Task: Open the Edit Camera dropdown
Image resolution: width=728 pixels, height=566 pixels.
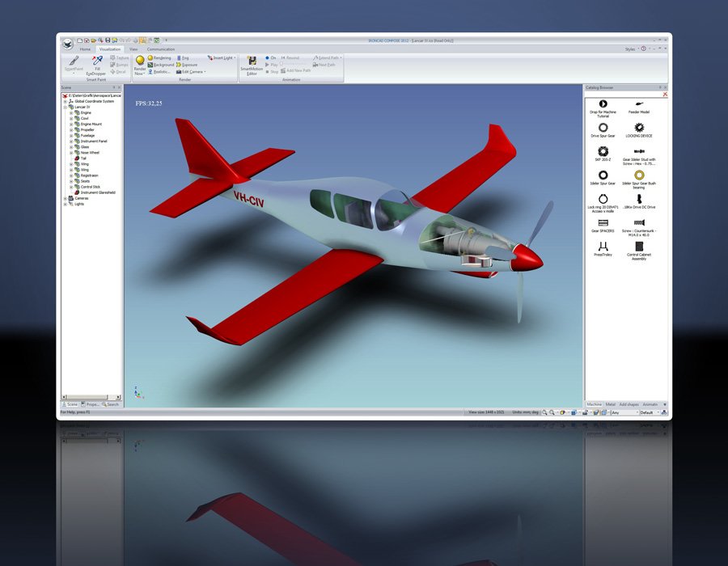Action: [191, 72]
